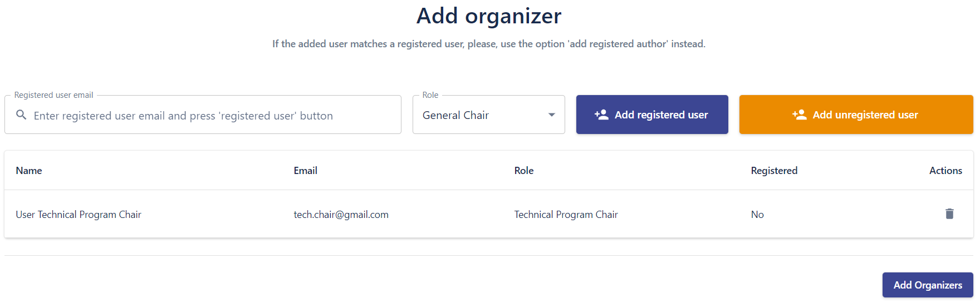Select the tech.chair@gmail.com email cell
This screenshot has width=980, height=303.
click(341, 215)
